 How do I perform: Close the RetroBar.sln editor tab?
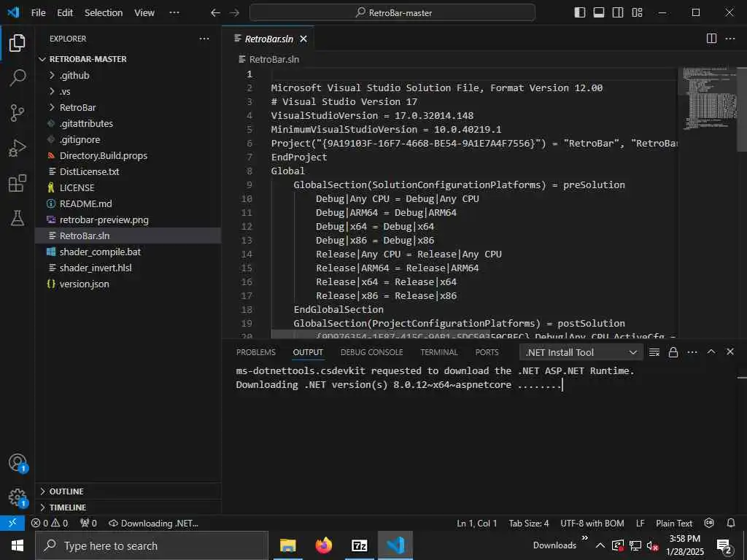[x=303, y=39]
